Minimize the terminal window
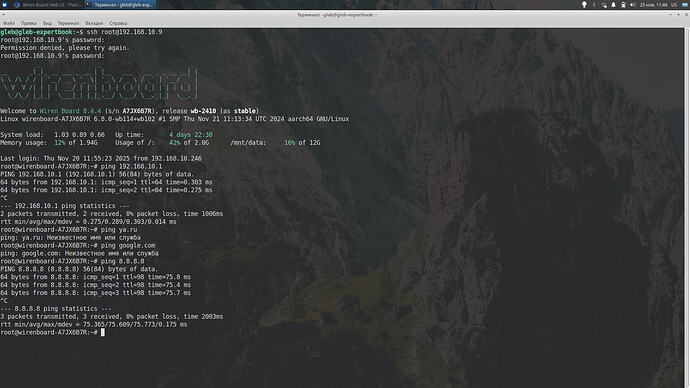The image size is (690, 388). click(670, 15)
